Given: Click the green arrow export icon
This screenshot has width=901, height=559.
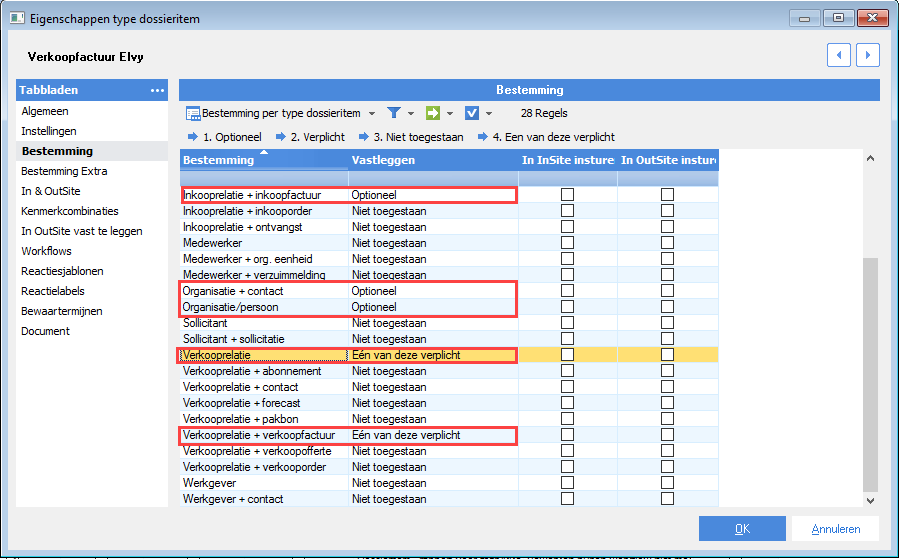Looking at the screenshot, I should [433, 113].
